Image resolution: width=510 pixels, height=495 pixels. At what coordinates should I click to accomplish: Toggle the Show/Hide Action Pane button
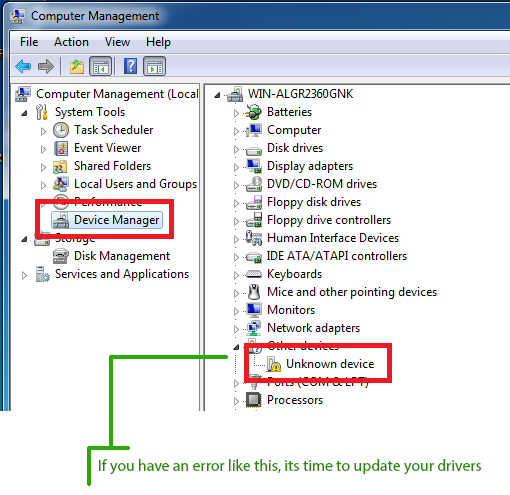(154, 66)
